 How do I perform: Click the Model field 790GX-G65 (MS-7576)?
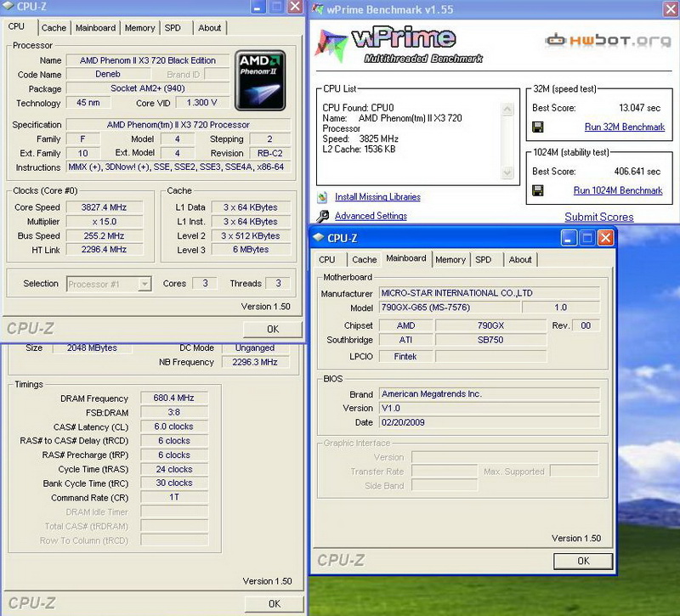coord(450,308)
